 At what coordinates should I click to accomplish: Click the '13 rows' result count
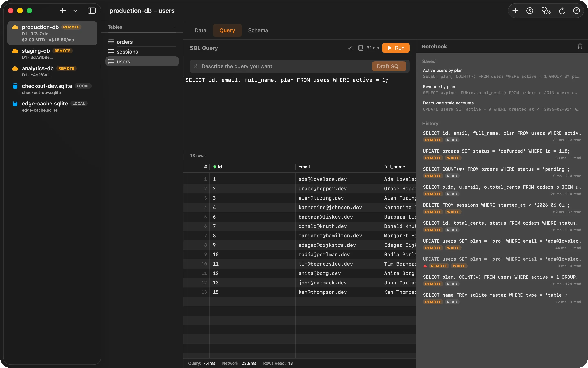pos(198,156)
